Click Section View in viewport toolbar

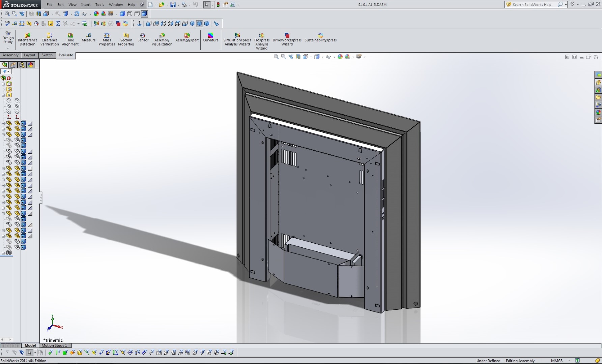298,57
